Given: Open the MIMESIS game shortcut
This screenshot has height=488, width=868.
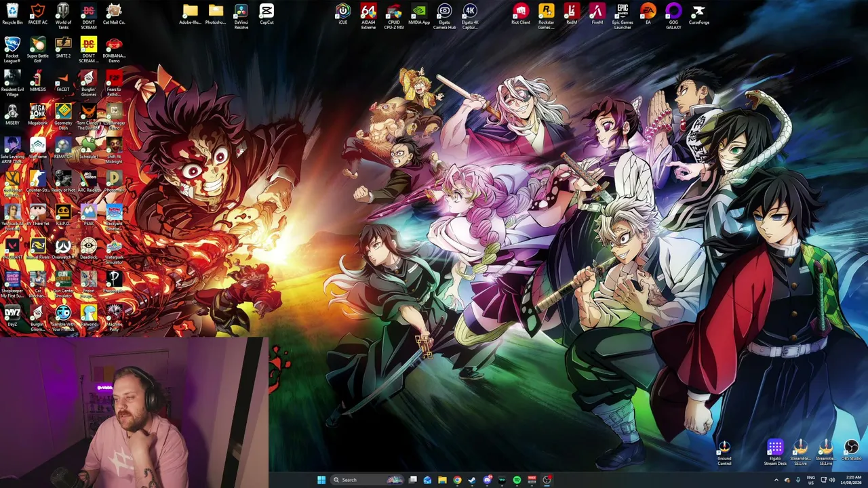Looking at the screenshot, I should point(38,81).
